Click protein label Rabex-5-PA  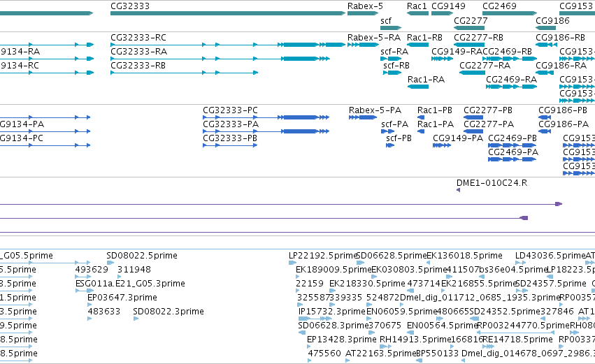(375, 110)
